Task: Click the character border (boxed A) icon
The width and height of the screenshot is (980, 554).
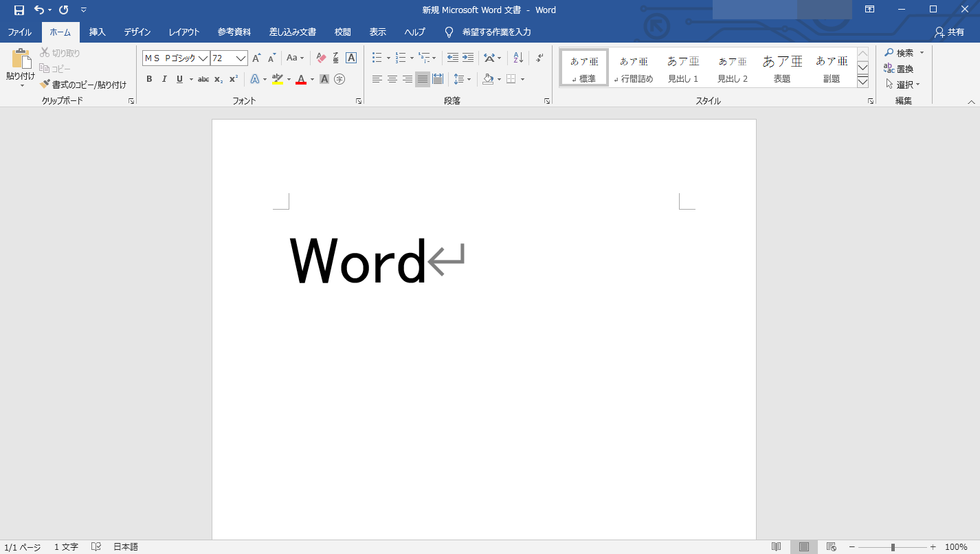Action: tap(351, 58)
